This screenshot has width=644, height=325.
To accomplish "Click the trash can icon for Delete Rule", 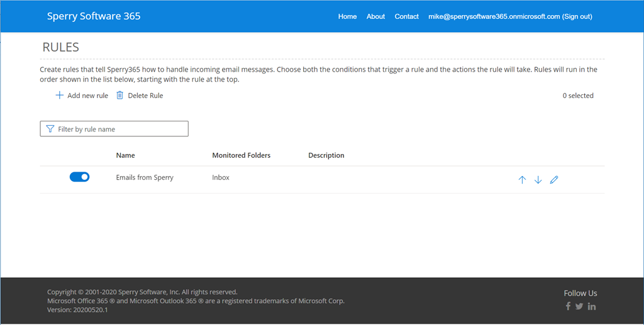I will [x=119, y=95].
